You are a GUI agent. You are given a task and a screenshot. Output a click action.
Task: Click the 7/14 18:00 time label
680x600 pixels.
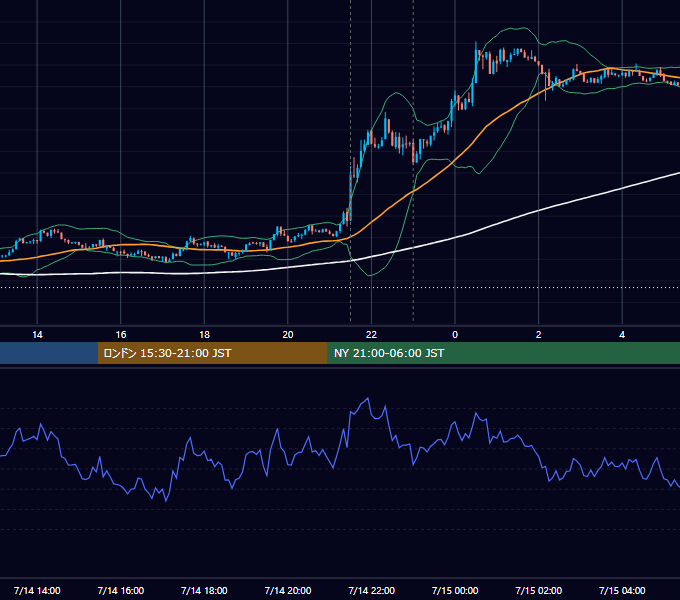(204, 590)
